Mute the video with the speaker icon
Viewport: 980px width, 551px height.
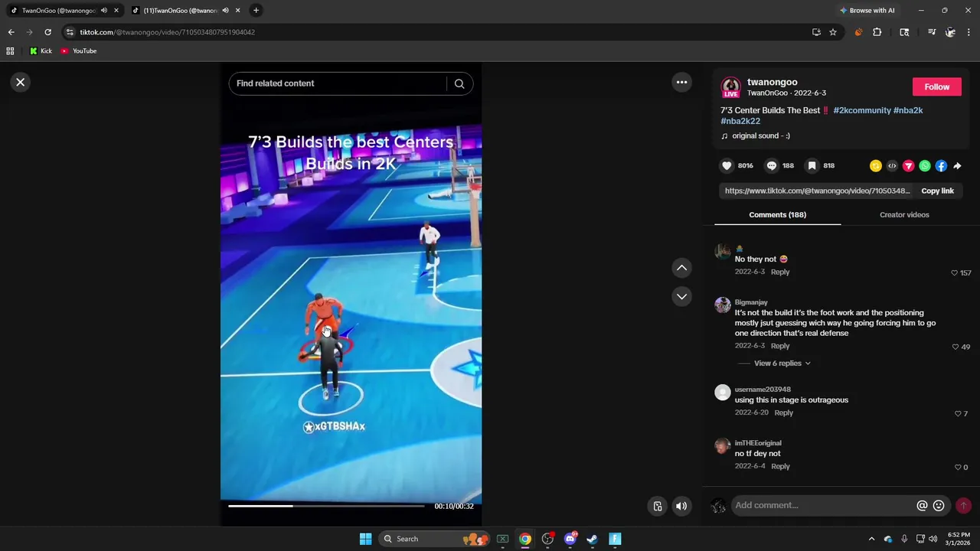point(681,506)
